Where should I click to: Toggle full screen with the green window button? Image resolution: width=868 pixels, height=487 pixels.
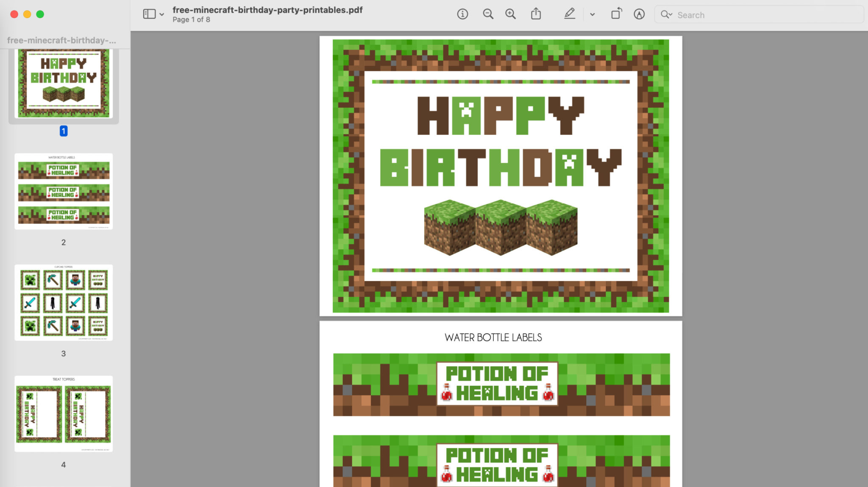(x=41, y=14)
